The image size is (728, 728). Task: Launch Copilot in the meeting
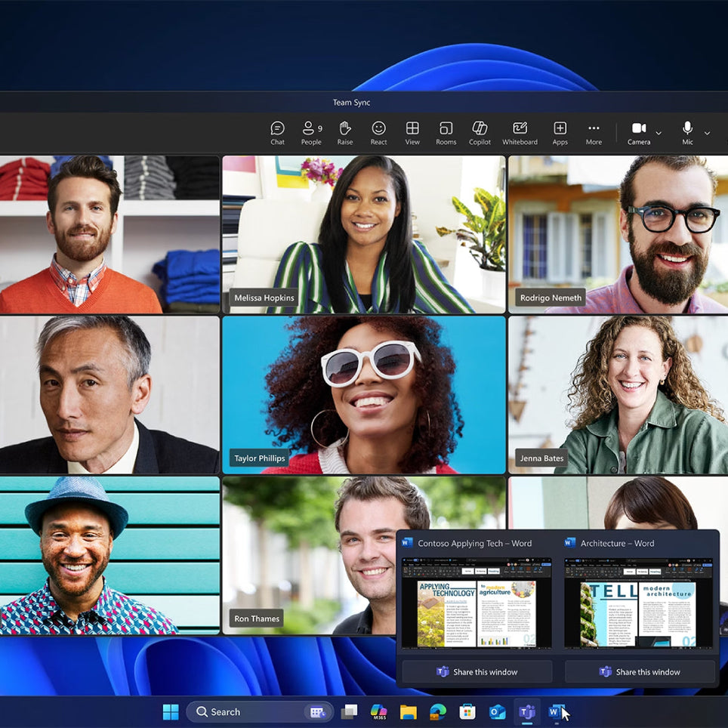point(480,133)
